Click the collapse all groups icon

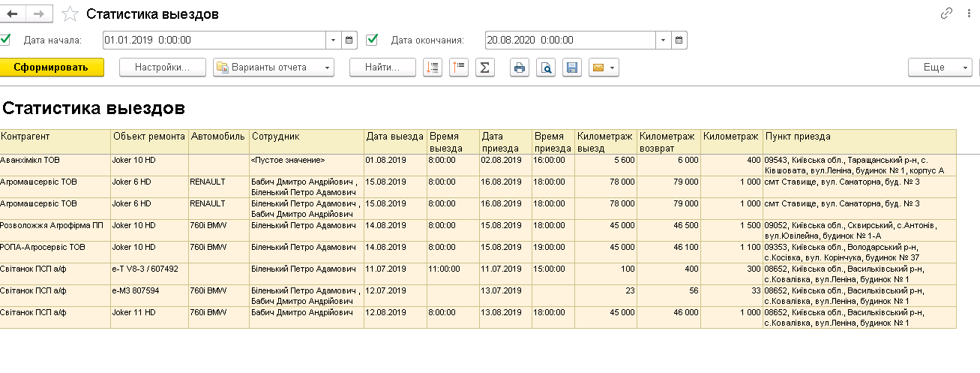pyautogui.click(x=459, y=68)
